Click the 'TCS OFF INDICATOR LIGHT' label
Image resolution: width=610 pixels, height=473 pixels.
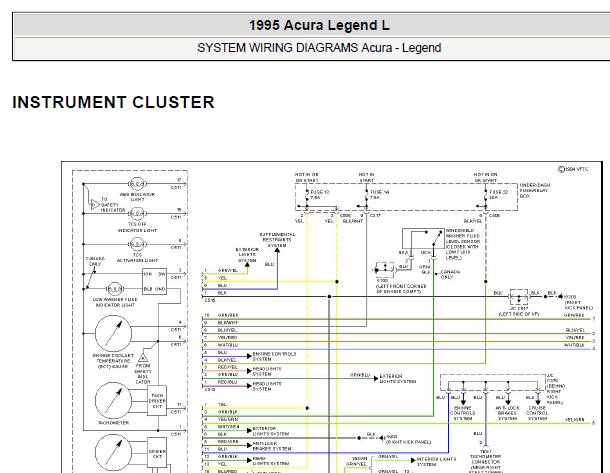137,227
